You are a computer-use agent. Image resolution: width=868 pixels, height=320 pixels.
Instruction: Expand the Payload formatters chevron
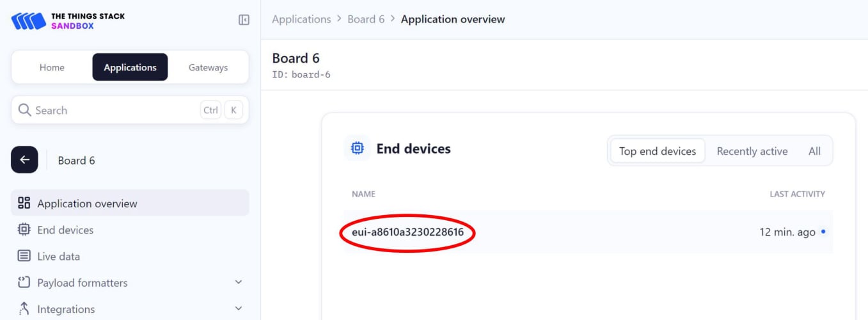[x=239, y=282]
